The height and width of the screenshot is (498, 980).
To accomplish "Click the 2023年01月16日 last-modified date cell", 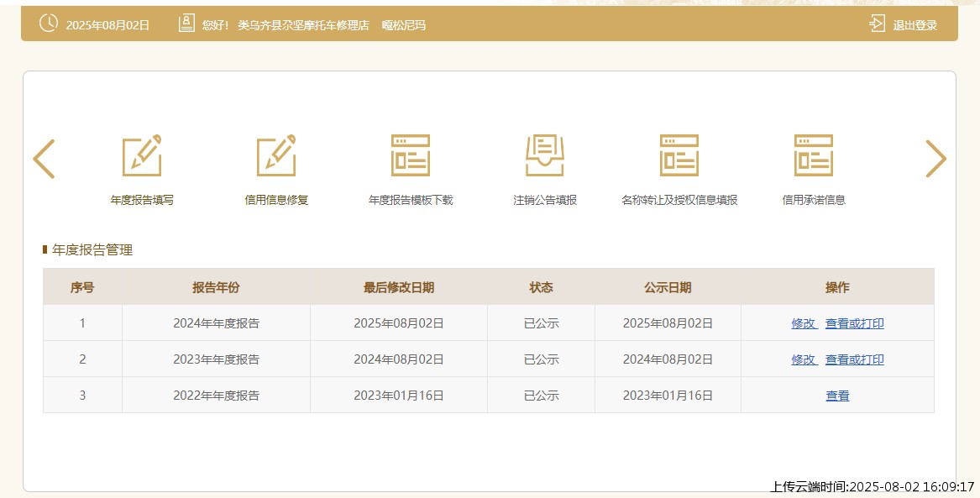I will tap(399, 395).
